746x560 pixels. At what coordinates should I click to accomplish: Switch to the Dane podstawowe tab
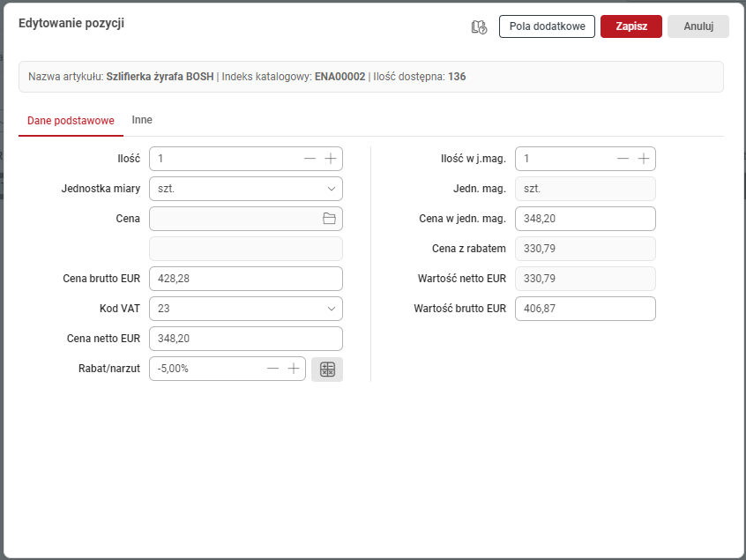pyautogui.click(x=71, y=120)
